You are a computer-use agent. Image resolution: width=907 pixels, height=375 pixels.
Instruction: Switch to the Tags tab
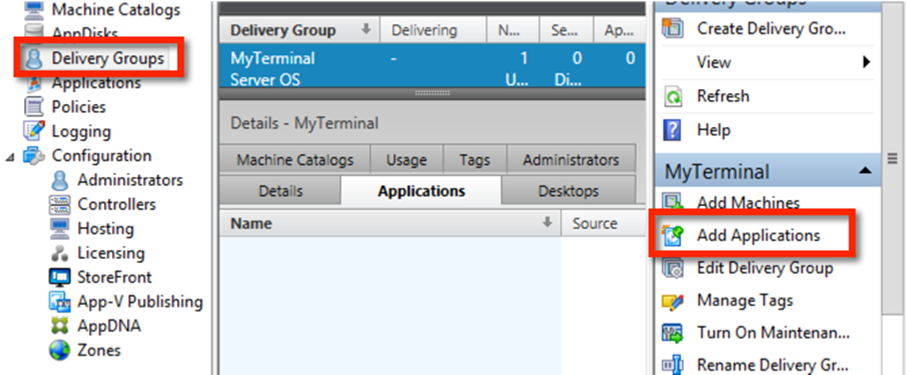coord(475,160)
